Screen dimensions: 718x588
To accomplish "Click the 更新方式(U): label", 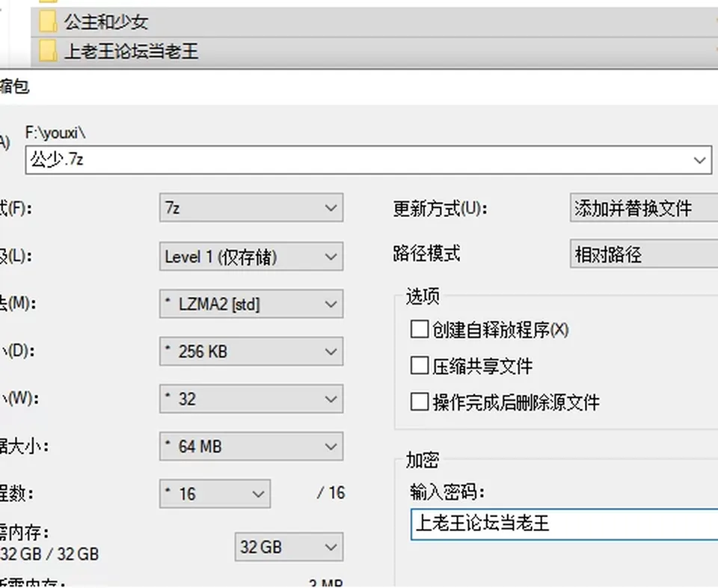I will pos(440,209).
